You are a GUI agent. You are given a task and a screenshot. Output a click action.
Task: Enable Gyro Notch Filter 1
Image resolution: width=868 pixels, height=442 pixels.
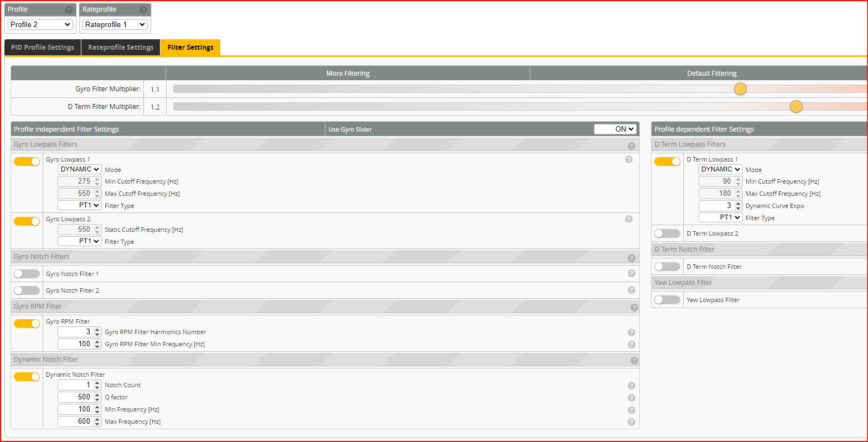27,274
